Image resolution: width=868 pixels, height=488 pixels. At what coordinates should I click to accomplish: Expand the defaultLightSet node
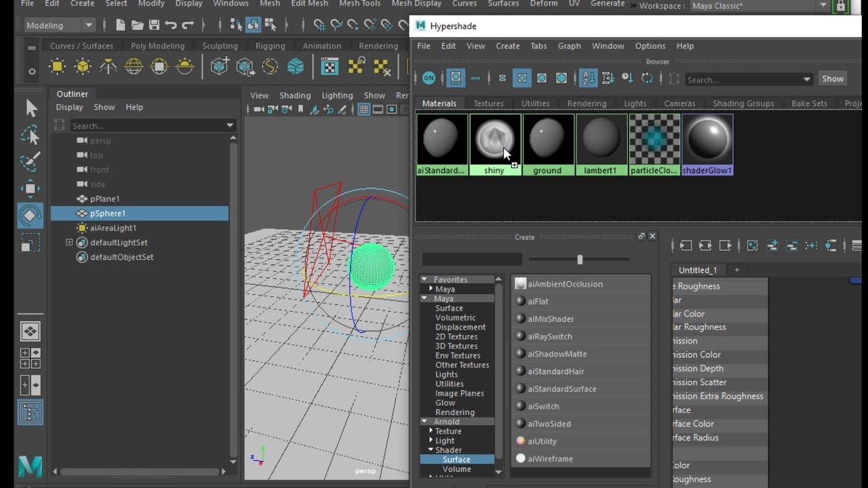(x=69, y=243)
